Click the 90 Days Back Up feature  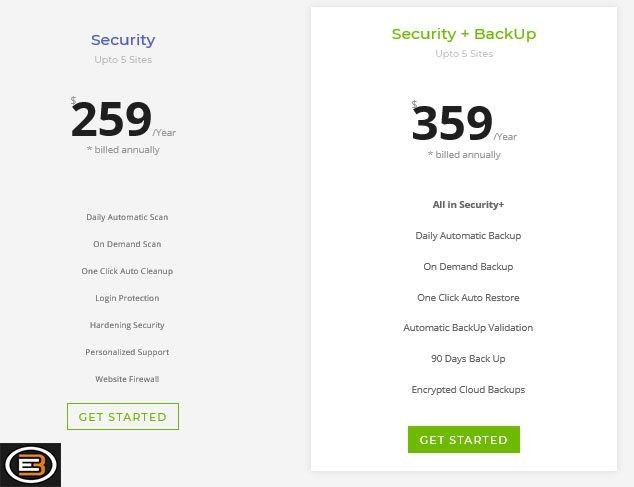[x=468, y=359]
